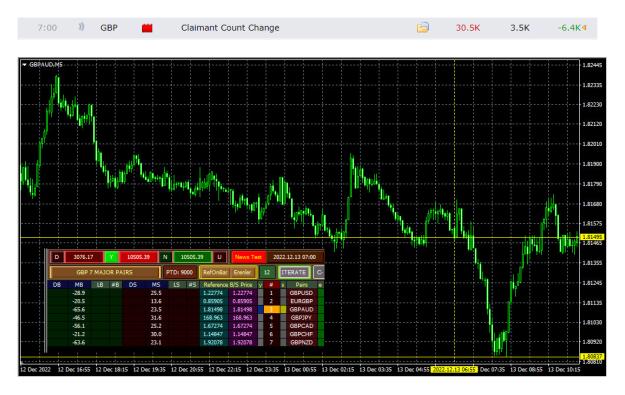Click the 3.5K forecast value
This screenshot has height=395, width=625.
(520, 28)
